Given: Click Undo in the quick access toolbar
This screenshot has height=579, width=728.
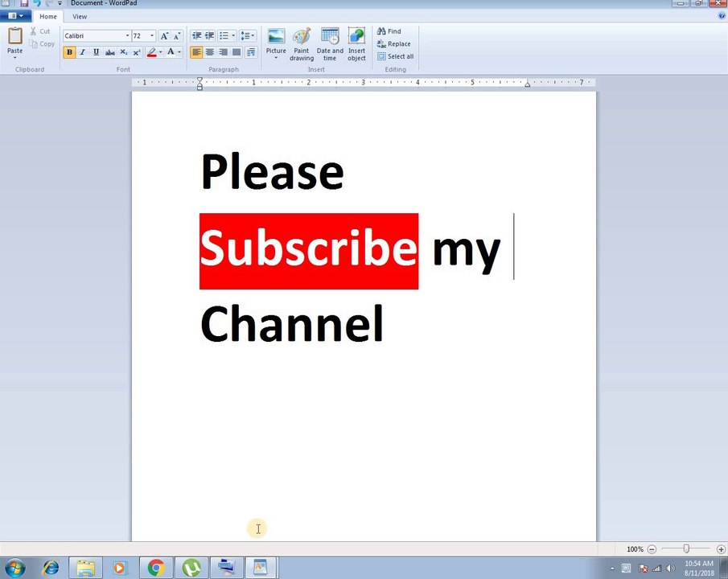Looking at the screenshot, I should pyautogui.click(x=37, y=2).
